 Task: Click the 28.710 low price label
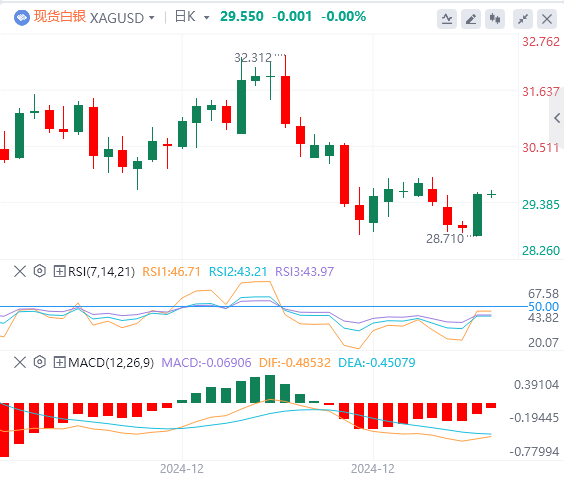445,239
